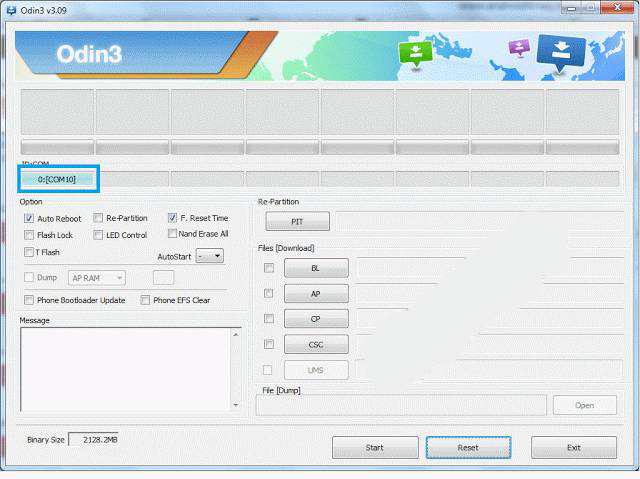
Task: Enable the LED Control checkbox
Action: pyautogui.click(x=98, y=235)
